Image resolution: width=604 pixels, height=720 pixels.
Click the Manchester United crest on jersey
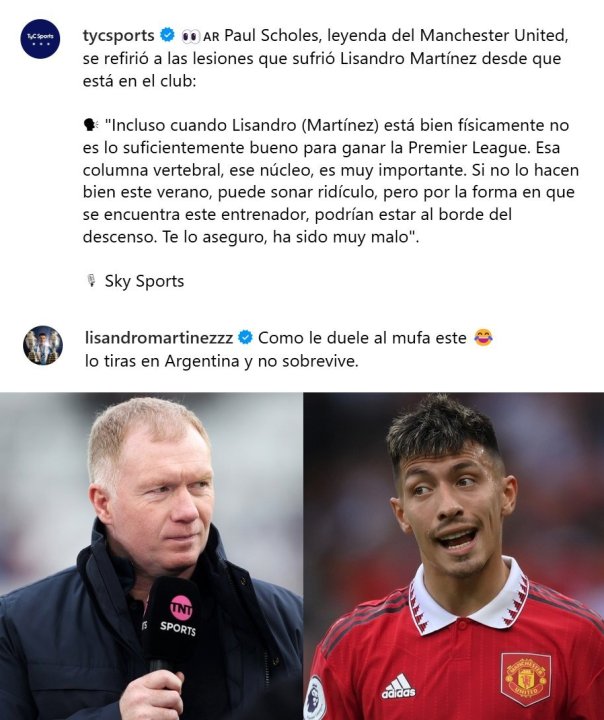(526, 679)
